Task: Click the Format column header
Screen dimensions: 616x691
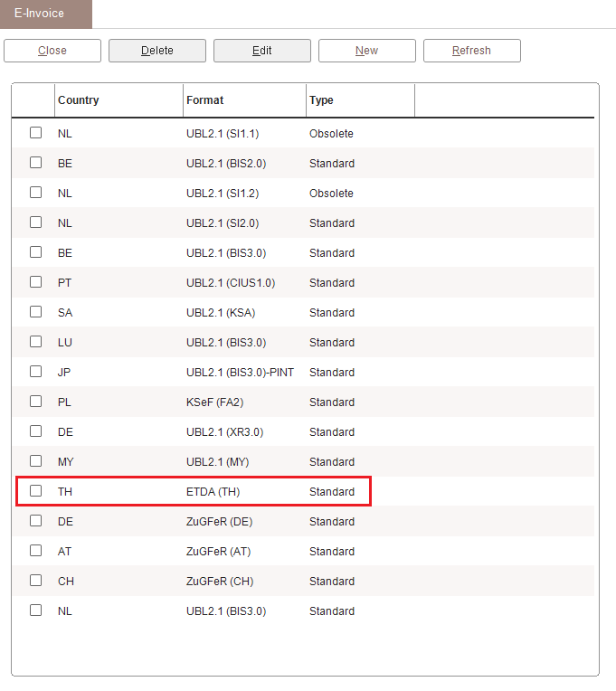Action: [205, 100]
